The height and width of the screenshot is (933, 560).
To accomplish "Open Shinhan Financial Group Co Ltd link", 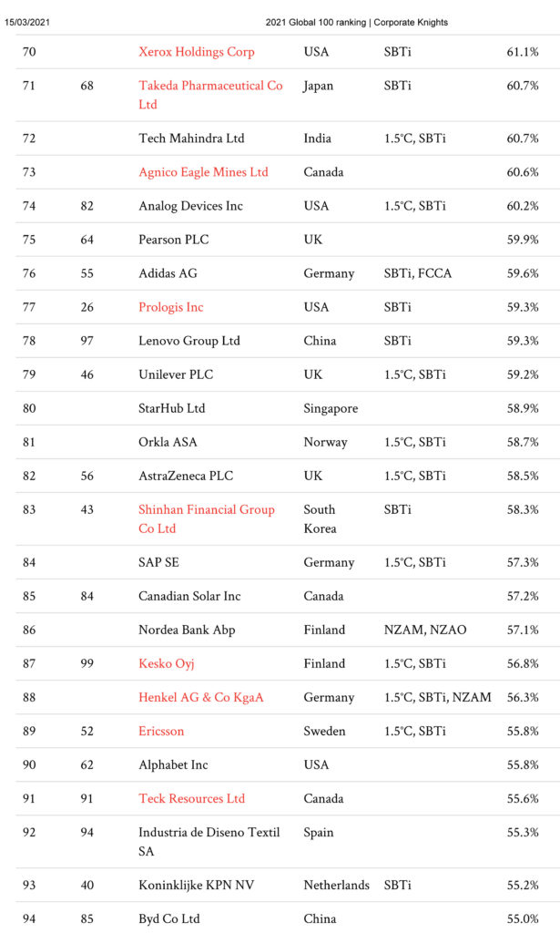I will point(207,518).
